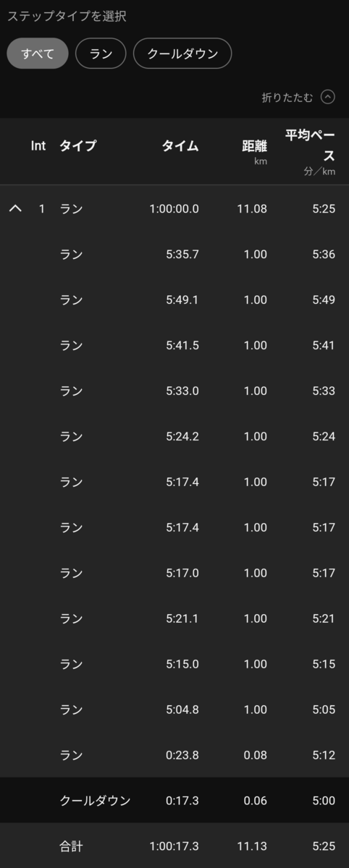Select the lap row with time 5:04.8

tap(174, 710)
